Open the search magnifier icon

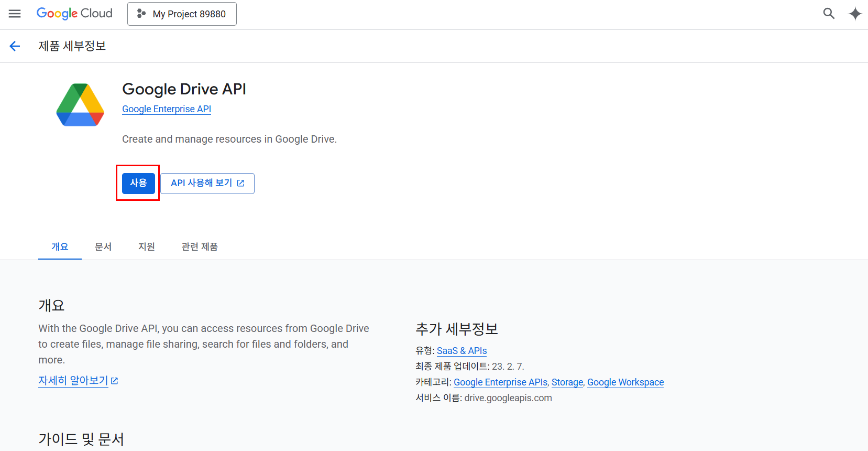point(829,14)
